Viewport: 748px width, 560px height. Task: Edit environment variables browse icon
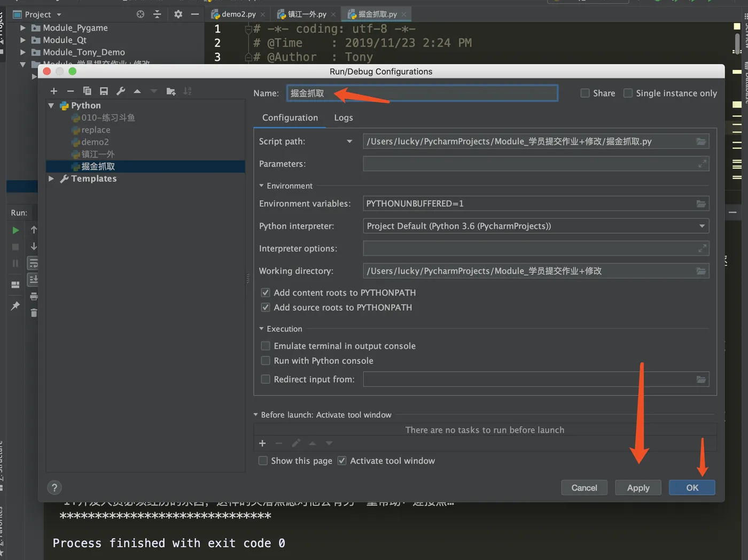click(x=701, y=204)
